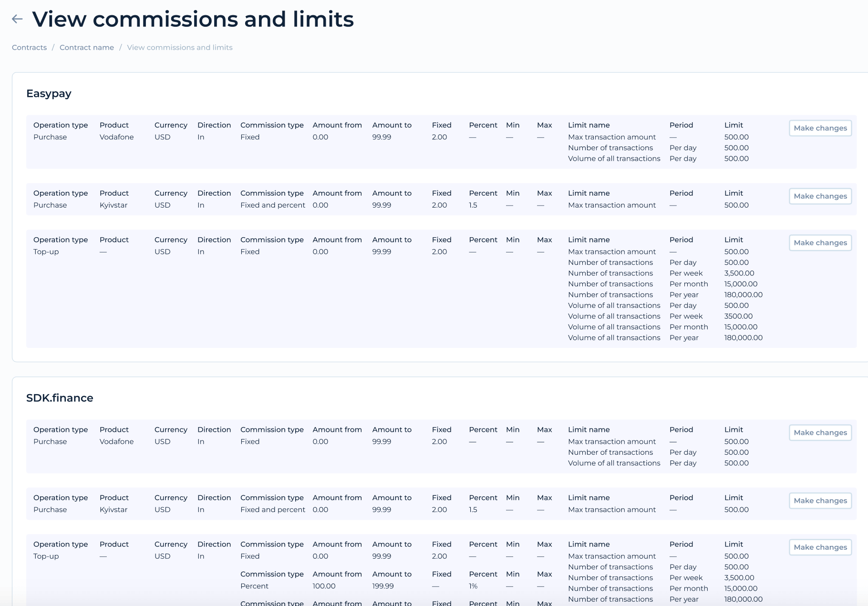The height and width of the screenshot is (606, 868).
Task: Select the Percent commission type under SDK.finance Top-up
Action: [255, 586]
